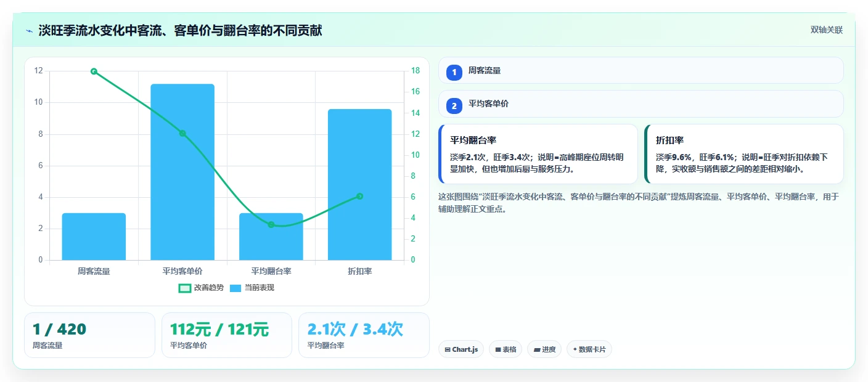Select the number 1 badge for 周客流量
The image size is (868, 382).
tap(454, 71)
